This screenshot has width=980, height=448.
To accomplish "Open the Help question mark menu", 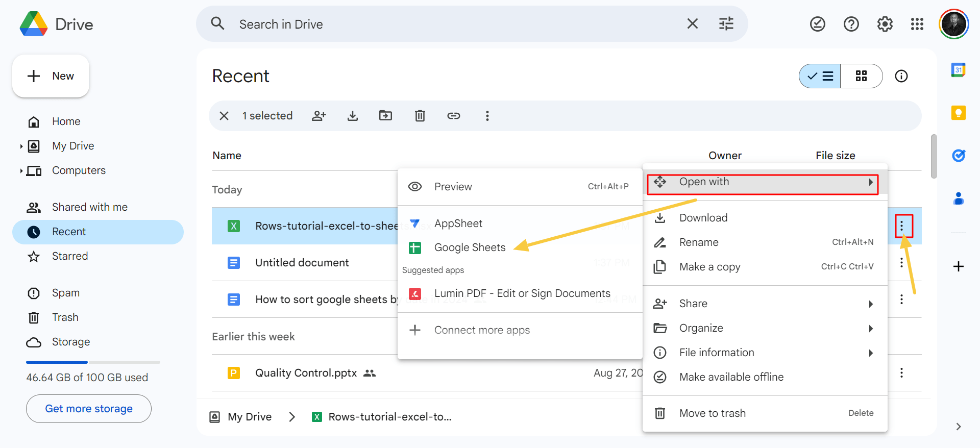I will [851, 24].
